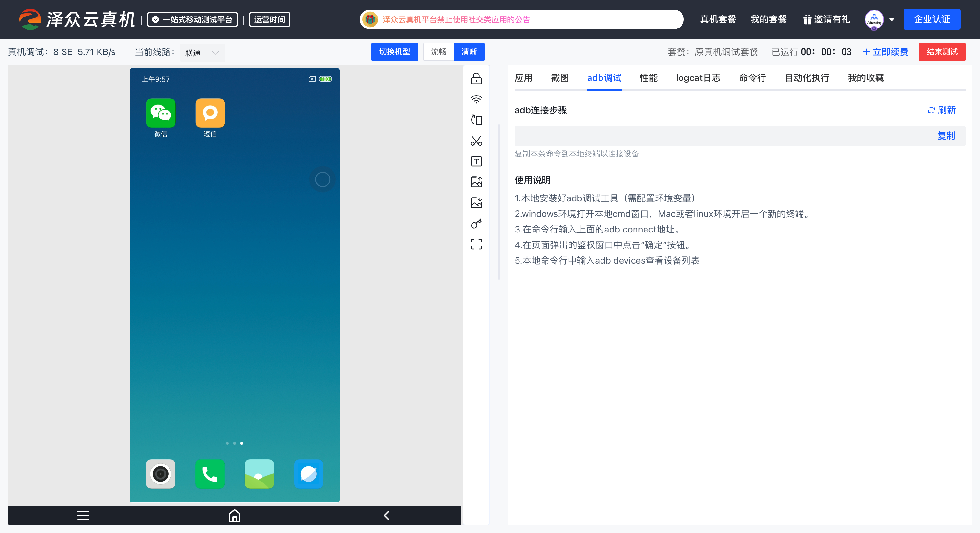
Task: Click the 运营时间 badge
Action: (269, 19)
